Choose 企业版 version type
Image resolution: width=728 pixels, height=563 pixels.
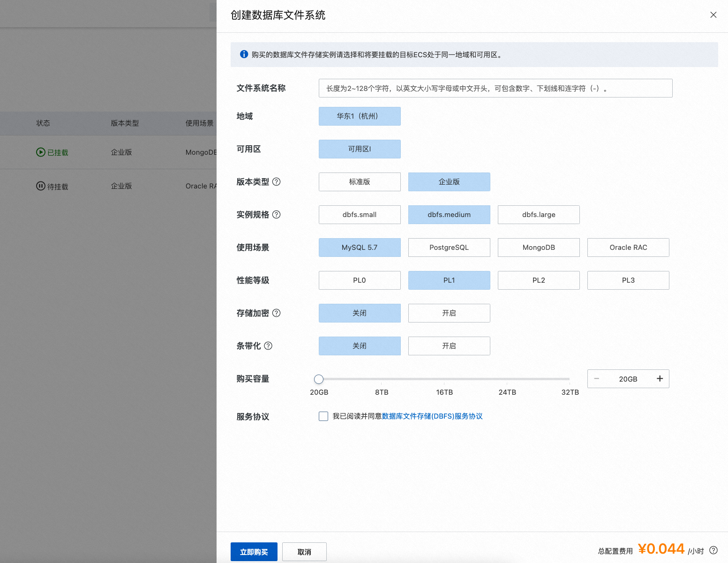pos(449,182)
